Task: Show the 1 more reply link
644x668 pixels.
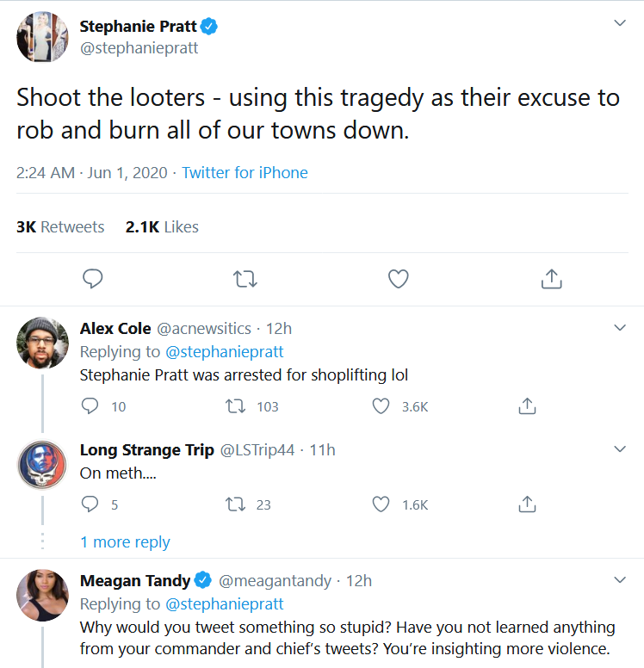Action: (125, 542)
